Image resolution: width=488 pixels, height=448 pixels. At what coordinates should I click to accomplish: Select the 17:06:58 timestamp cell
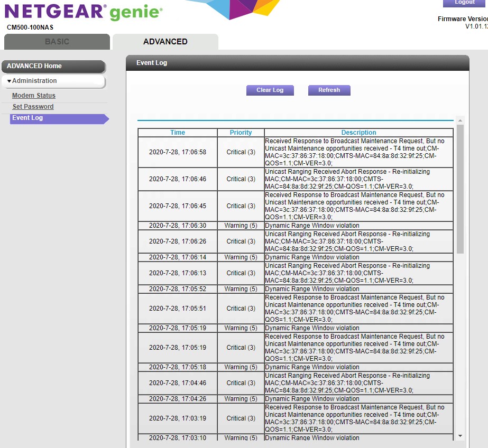[x=178, y=152]
